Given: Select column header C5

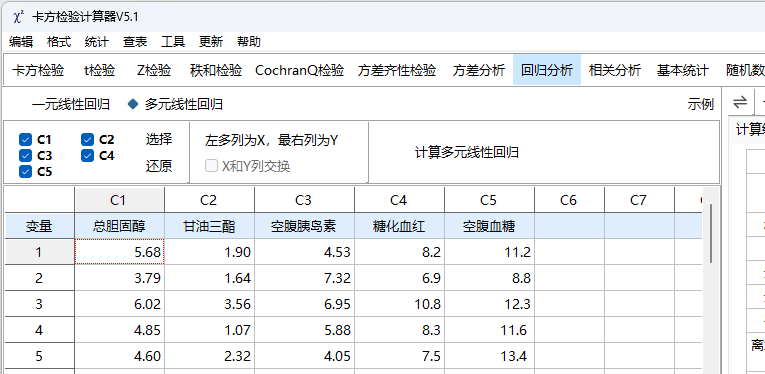Looking at the screenshot, I should (489, 200).
